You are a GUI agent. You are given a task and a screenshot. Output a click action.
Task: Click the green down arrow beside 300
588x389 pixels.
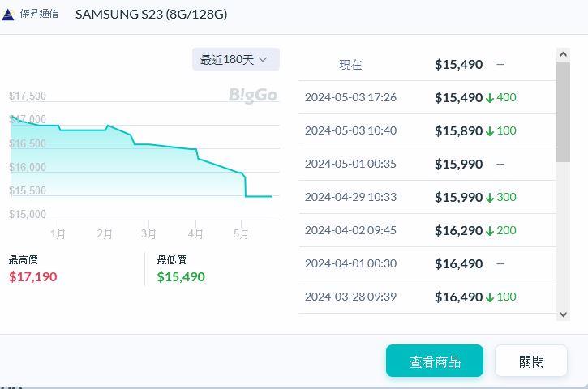tap(490, 198)
